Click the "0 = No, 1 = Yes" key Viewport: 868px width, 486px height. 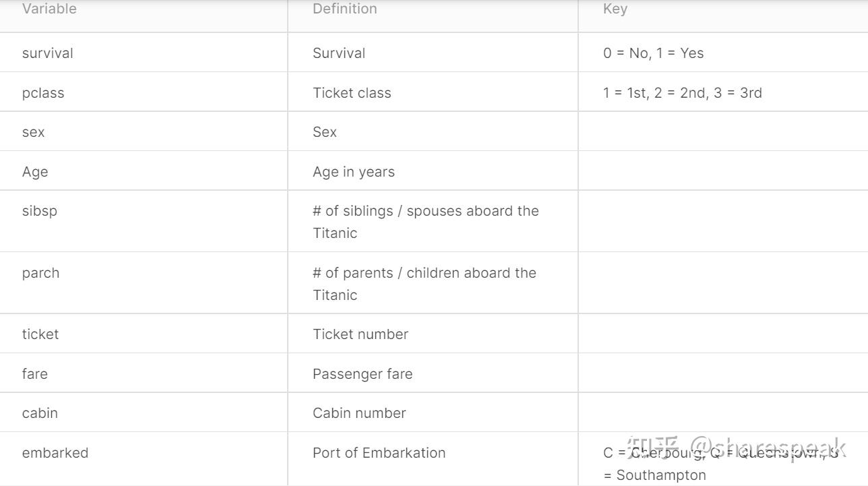pyautogui.click(x=653, y=53)
